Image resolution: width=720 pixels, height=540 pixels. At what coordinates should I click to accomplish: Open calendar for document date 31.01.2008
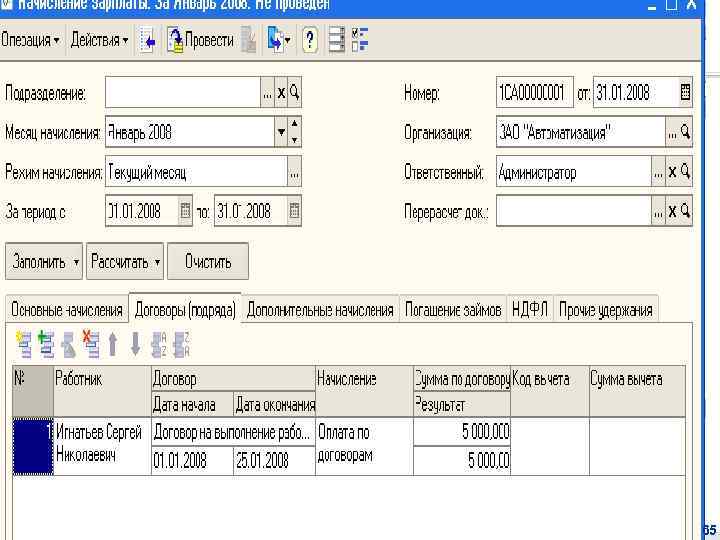685,93
